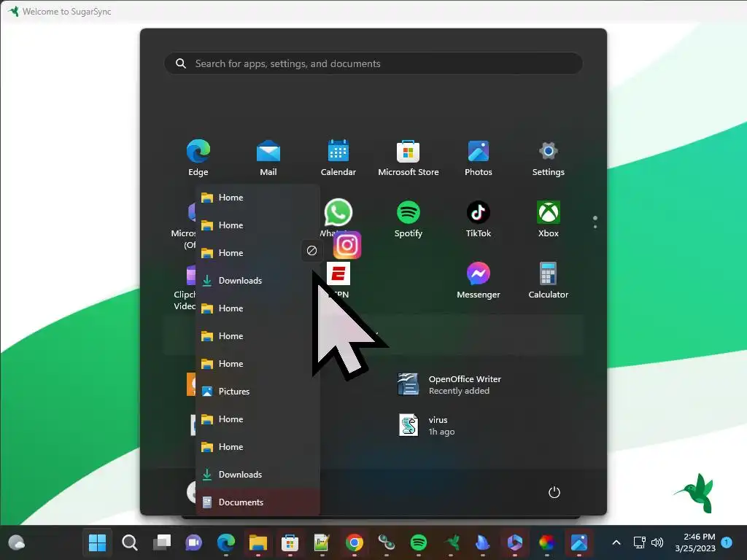Open taskbar Search magnifier
Screen dimensions: 747x560
point(130,542)
